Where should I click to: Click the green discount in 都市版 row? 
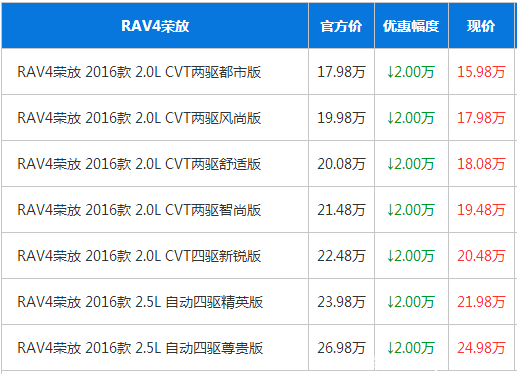[411, 72]
